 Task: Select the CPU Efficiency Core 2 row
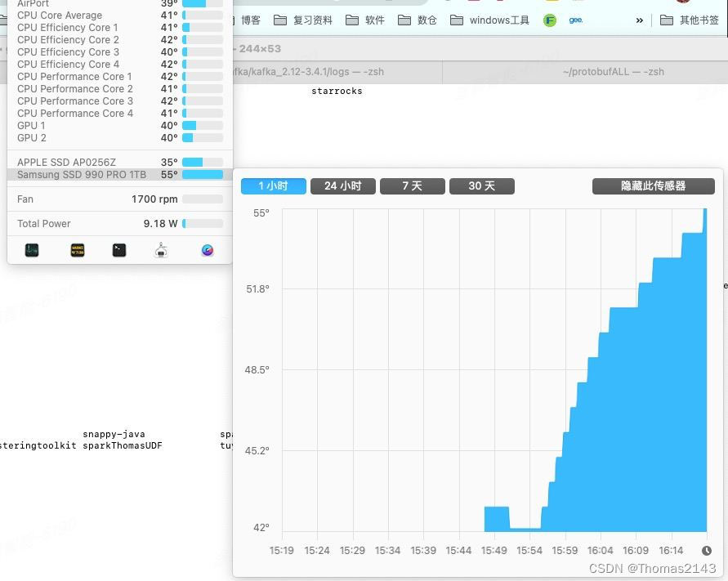(120, 40)
